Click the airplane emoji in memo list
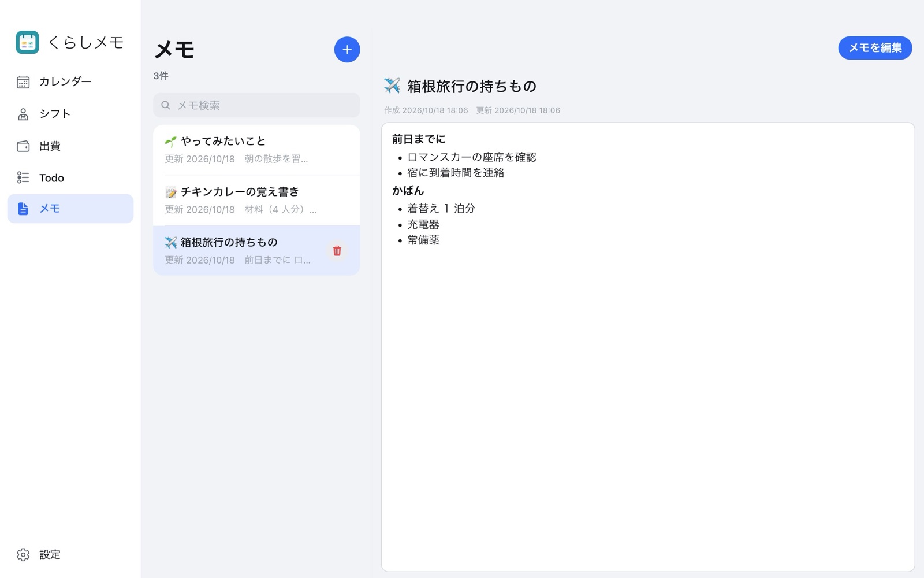Screen dimensions: 924x578 [x=170, y=242]
